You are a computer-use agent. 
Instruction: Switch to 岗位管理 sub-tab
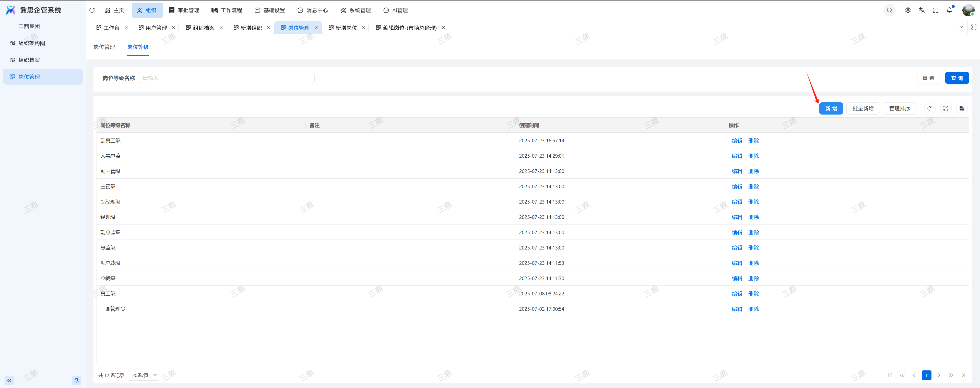[104, 47]
